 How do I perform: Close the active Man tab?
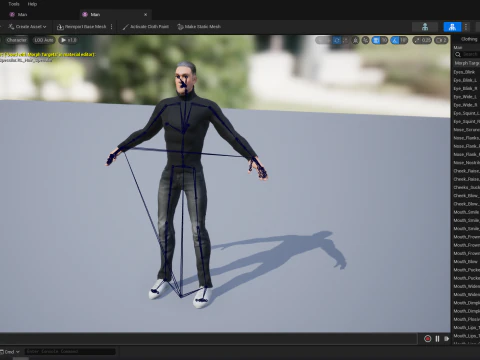145,15
